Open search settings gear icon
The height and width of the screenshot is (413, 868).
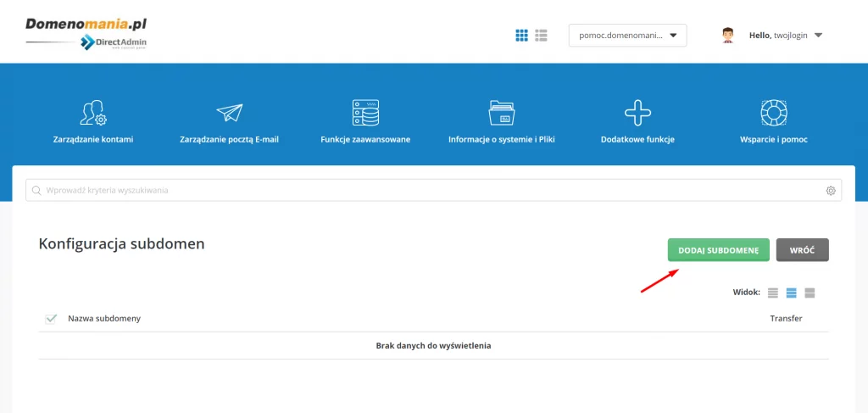831,191
